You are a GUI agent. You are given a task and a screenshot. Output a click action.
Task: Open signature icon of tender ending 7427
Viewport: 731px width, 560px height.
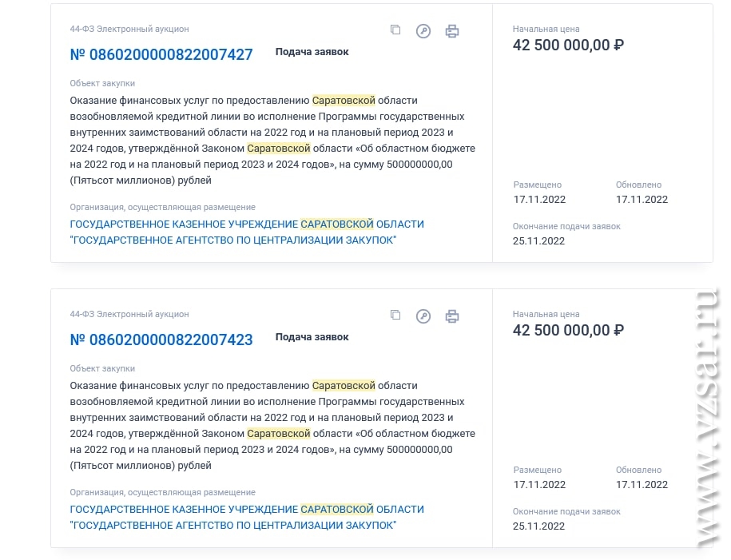point(423,31)
